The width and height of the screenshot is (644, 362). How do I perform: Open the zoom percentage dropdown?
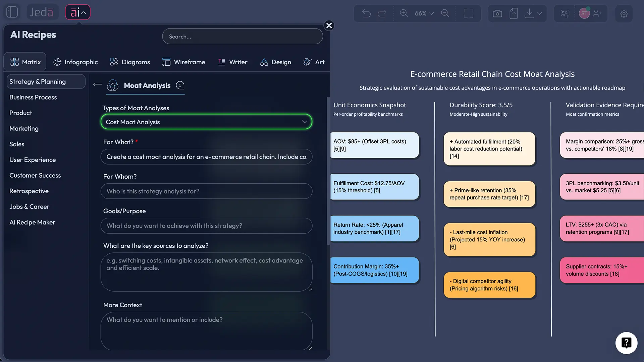(x=423, y=13)
